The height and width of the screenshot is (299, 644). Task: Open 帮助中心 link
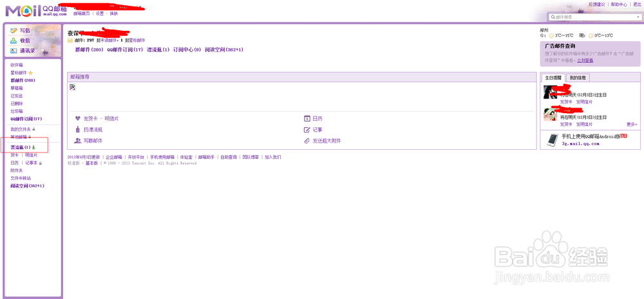(619, 4)
